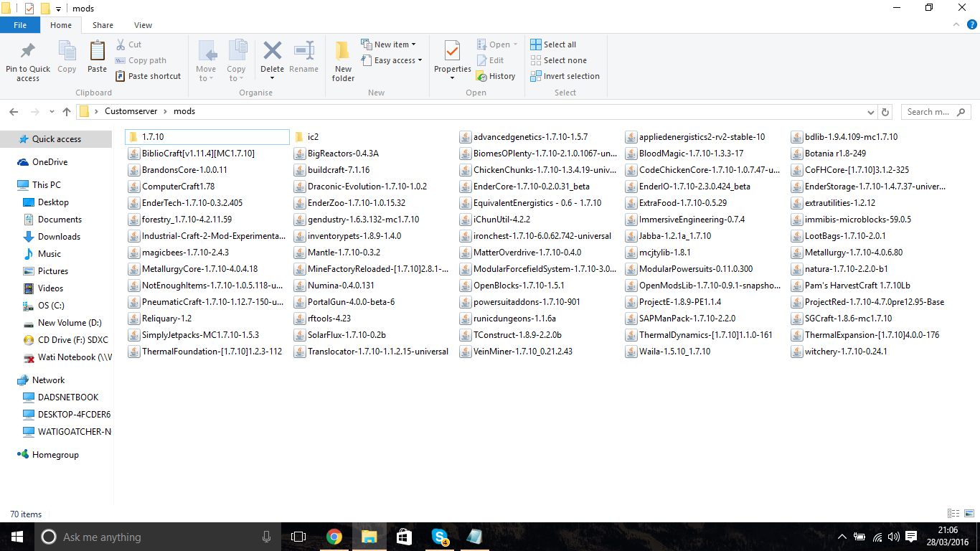980x551 pixels.
Task: Collapse the ribbon with the chevron
Action: [955, 25]
